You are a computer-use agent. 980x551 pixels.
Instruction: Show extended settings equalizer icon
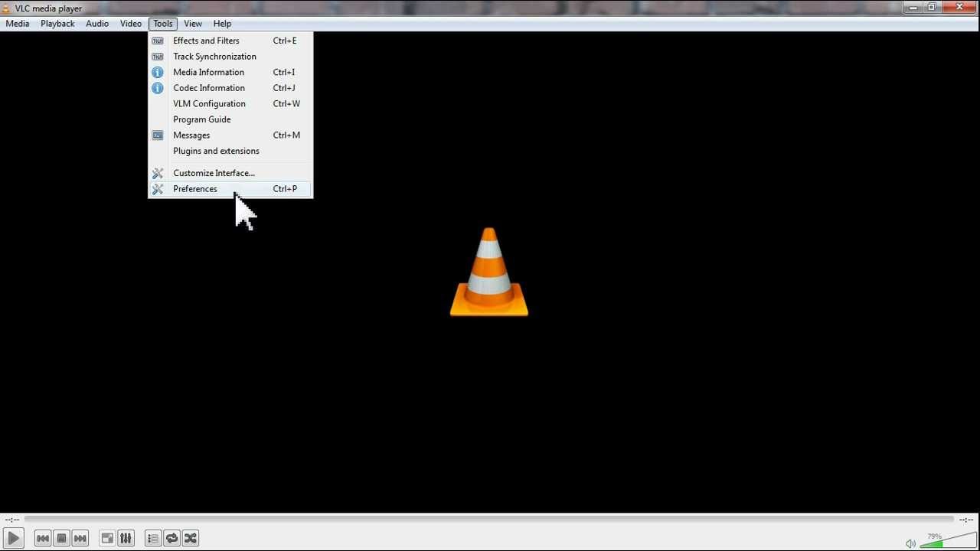coord(126,538)
